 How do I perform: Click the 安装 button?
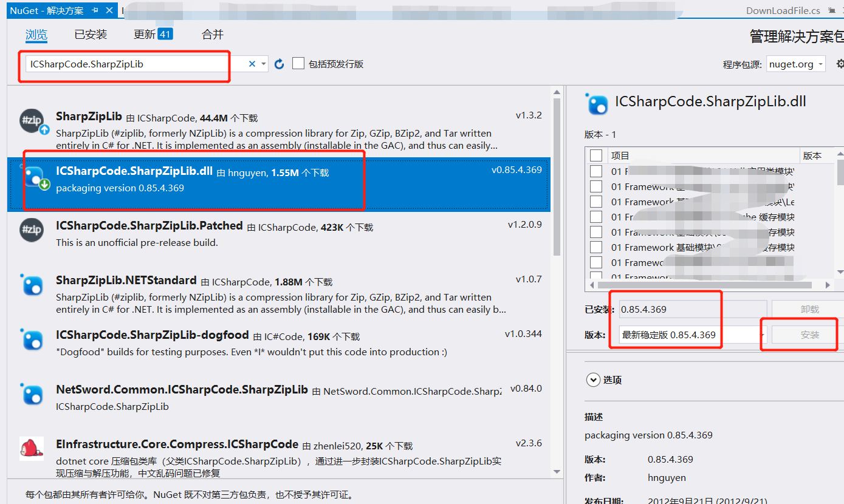[x=810, y=335]
